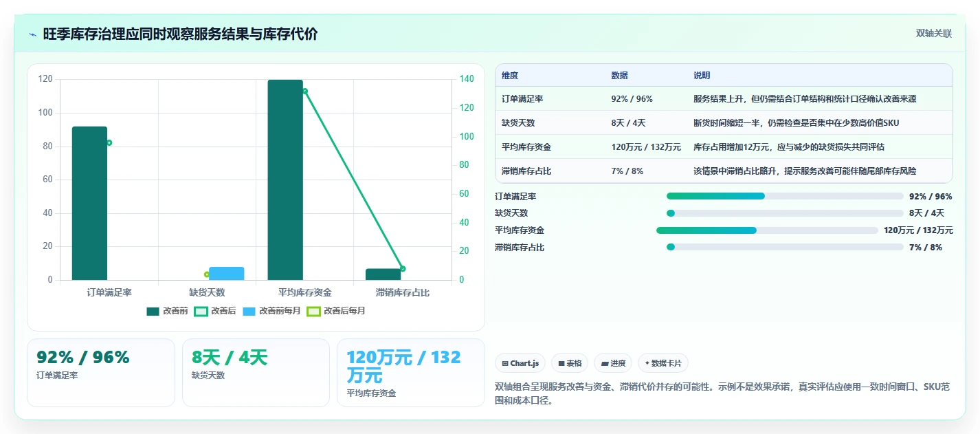Viewport: 980px width, 434px height.
Task: Click the description starting 库存占用增加12万元
Action: click(789, 147)
